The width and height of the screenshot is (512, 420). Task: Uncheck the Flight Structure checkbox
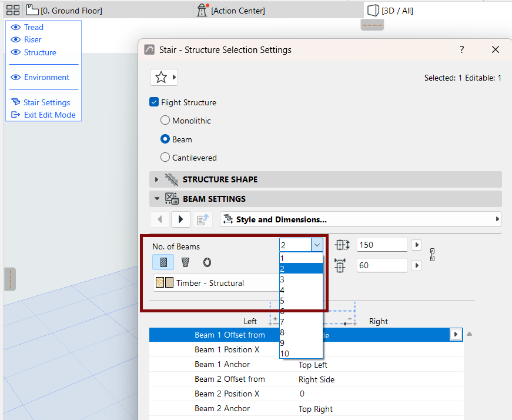click(x=154, y=102)
